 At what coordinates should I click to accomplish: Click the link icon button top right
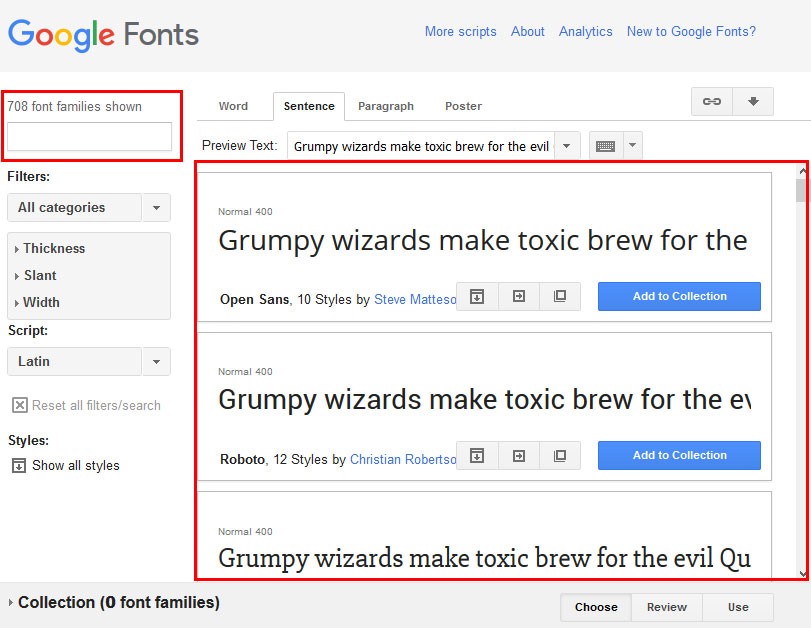[x=712, y=101]
